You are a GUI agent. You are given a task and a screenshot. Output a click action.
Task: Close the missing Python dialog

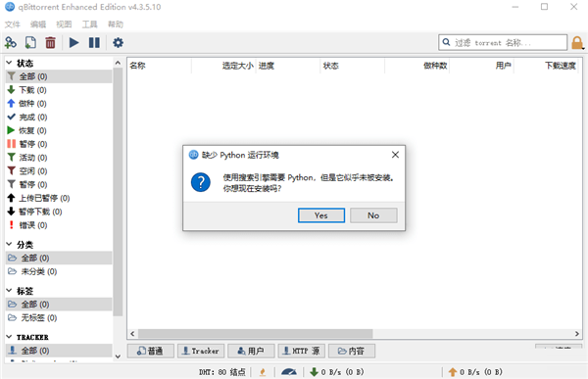pyautogui.click(x=395, y=155)
